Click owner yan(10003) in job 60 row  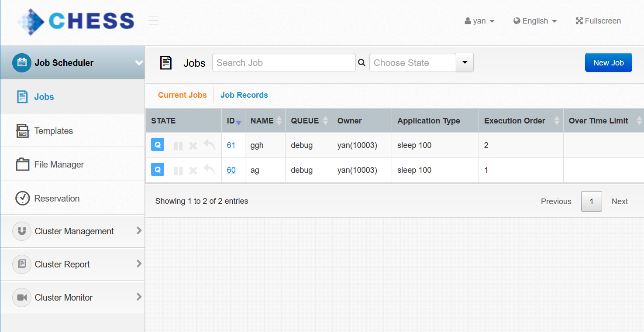point(357,170)
